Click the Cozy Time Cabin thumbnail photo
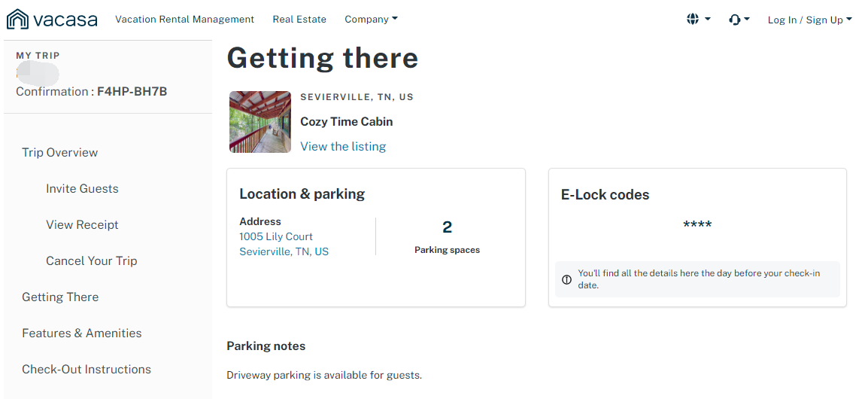Image resolution: width=868 pixels, height=399 pixels. coord(260,122)
